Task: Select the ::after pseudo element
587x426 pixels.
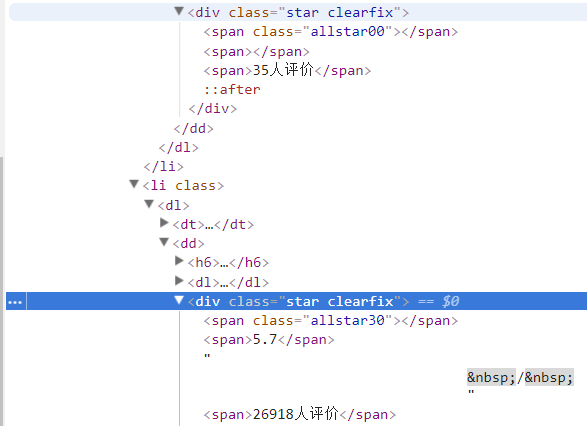Action: click(232, 90)
